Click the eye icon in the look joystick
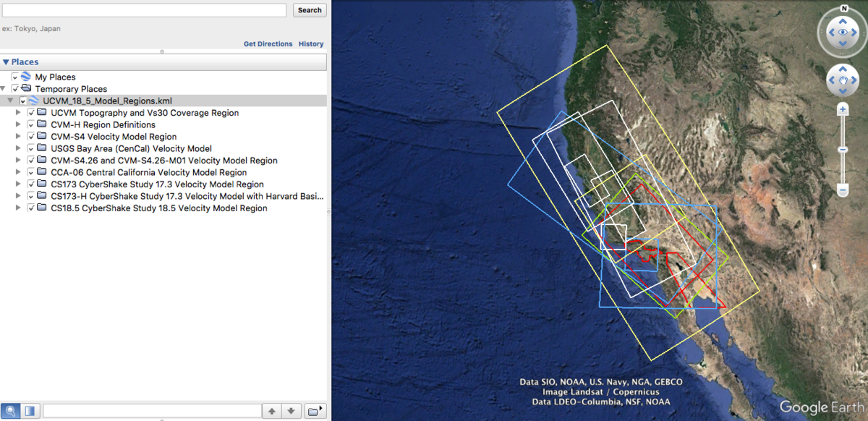 (x=842, y=33)
